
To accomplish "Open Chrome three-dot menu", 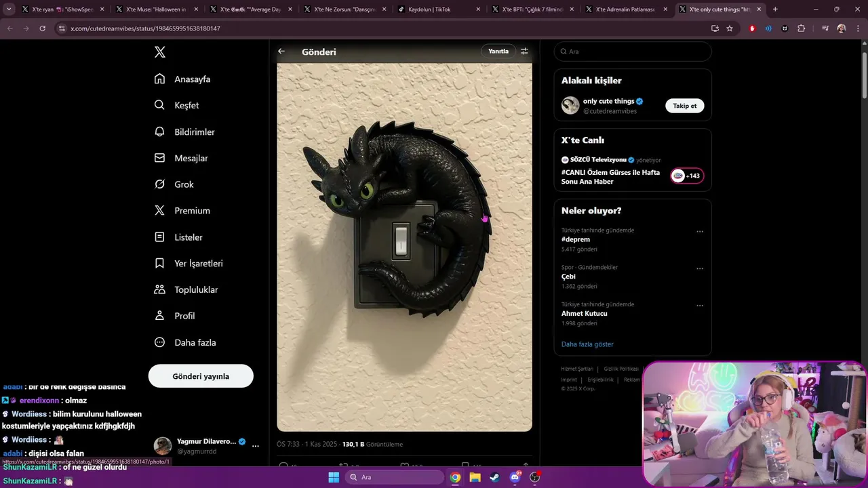I will (858, 28).
